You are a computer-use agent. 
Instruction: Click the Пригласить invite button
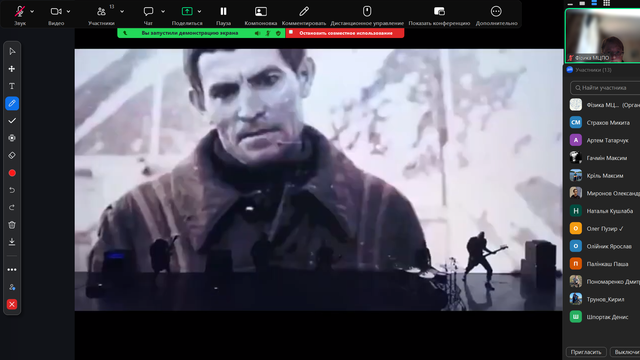586,352
